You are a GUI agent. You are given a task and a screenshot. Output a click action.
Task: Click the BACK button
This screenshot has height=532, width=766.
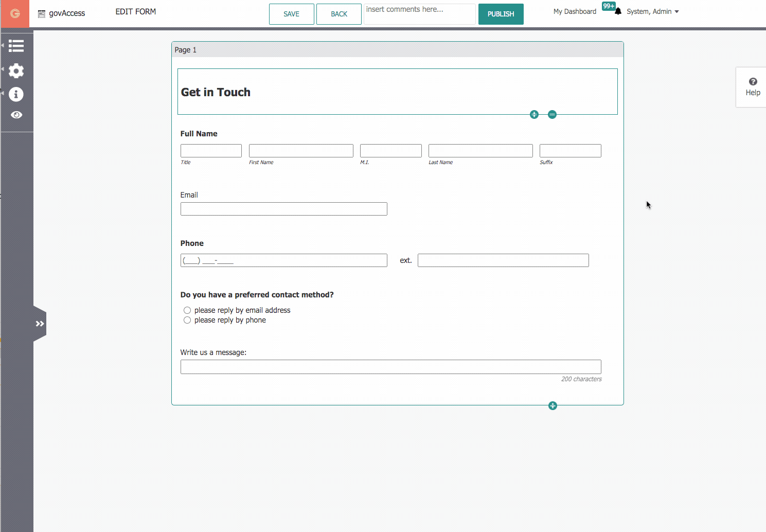(x=339, y=14)
